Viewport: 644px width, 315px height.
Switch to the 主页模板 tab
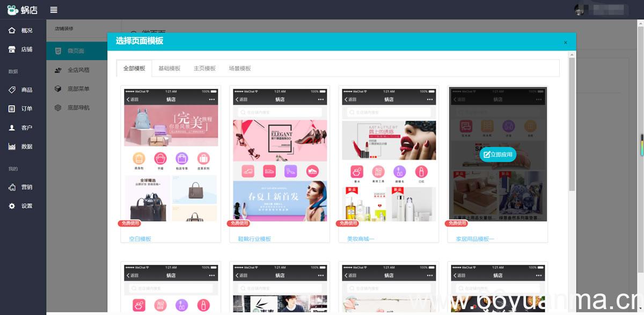coord(204,68)
